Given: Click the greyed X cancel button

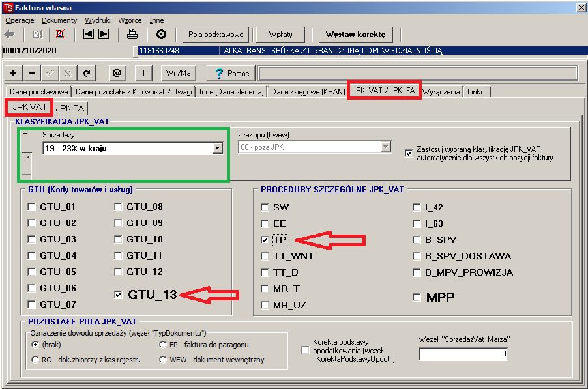Looking at the screenshot, I should pyautogui.click(x=68, y=73).
